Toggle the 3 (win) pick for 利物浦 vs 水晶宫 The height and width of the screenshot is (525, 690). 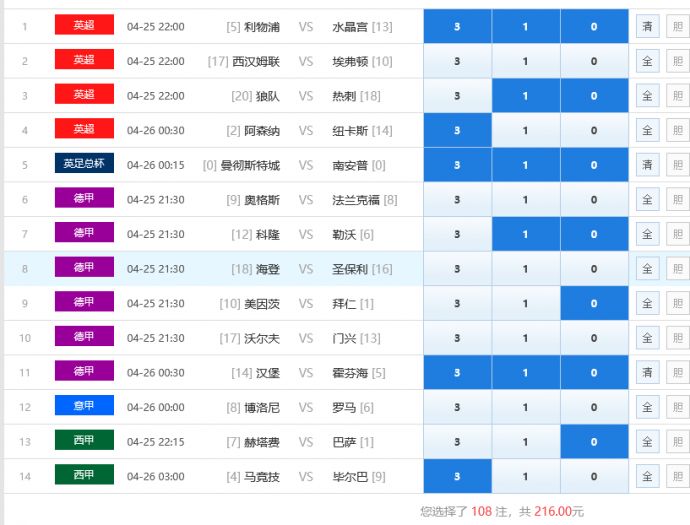click(x=457, y=26)
